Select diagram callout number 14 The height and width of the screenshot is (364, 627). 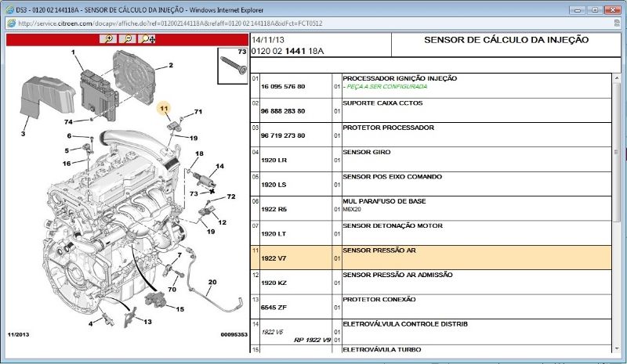(x=219, y=166)
